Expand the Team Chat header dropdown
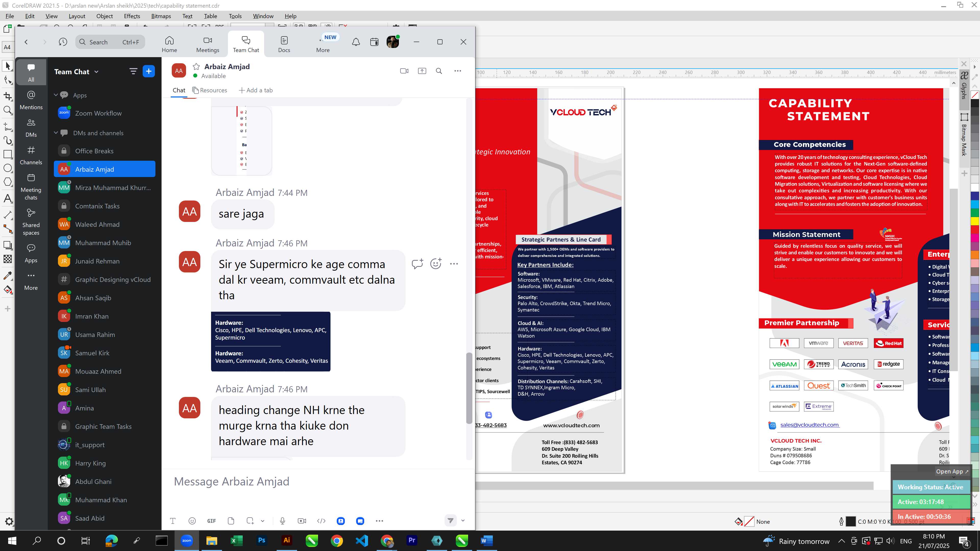The width and height of the screenshot is (980, 551). pyautogui.click(x=96, y=72)
